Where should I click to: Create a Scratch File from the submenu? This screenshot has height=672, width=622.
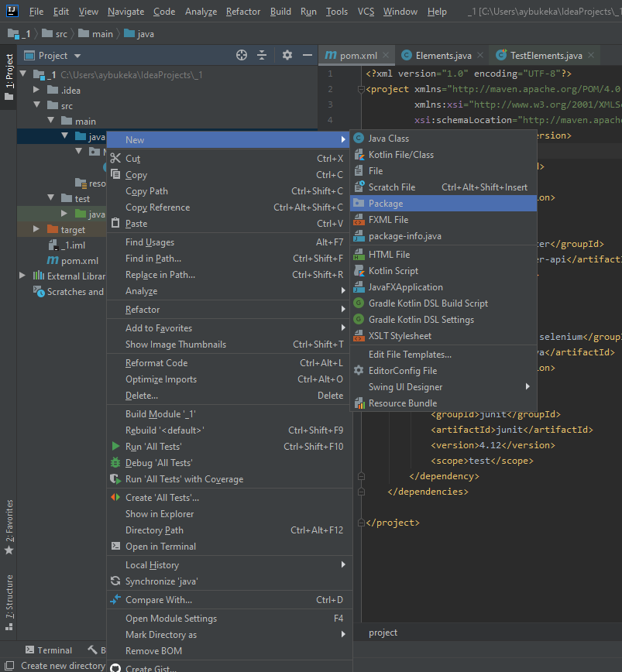click(x=443, y=187)
